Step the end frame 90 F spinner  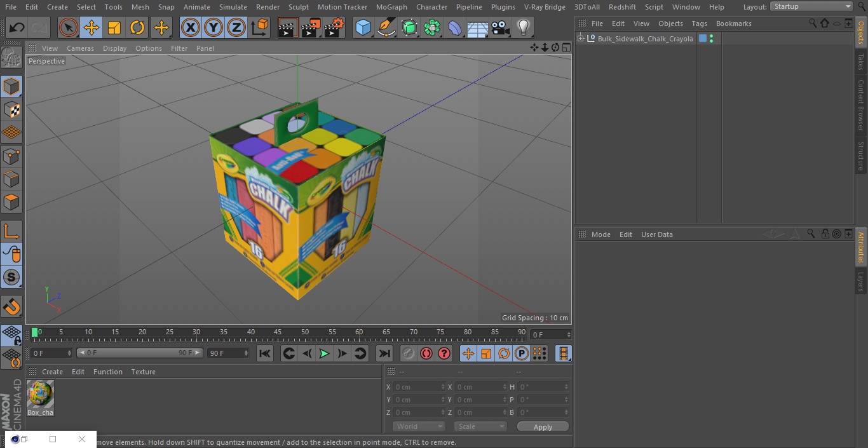(245, 353)
